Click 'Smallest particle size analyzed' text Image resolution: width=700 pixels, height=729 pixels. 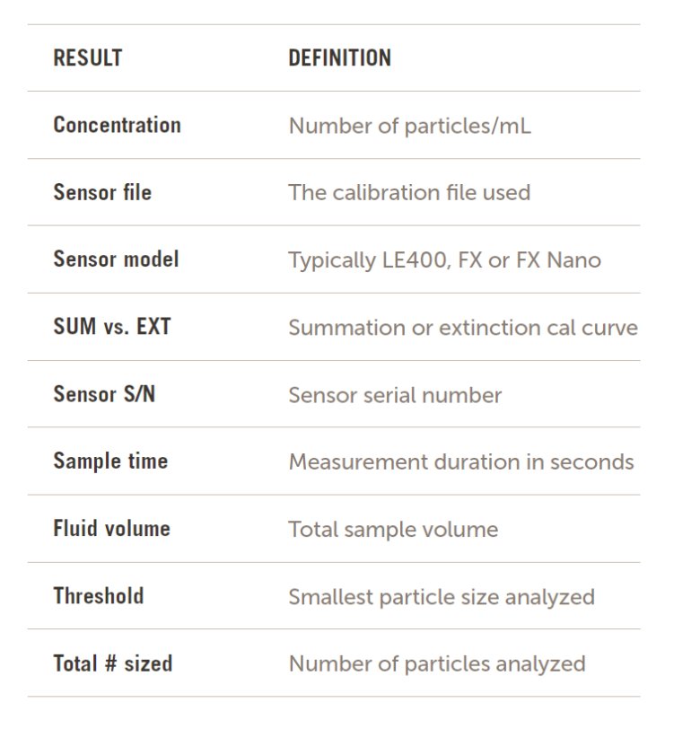pyautogui.click(x=442, y=597)
